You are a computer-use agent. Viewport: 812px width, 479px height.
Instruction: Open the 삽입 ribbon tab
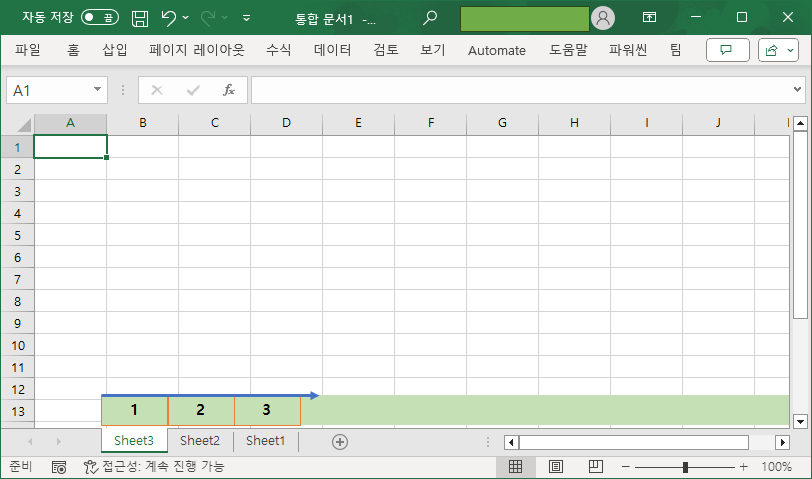[115, 50]
